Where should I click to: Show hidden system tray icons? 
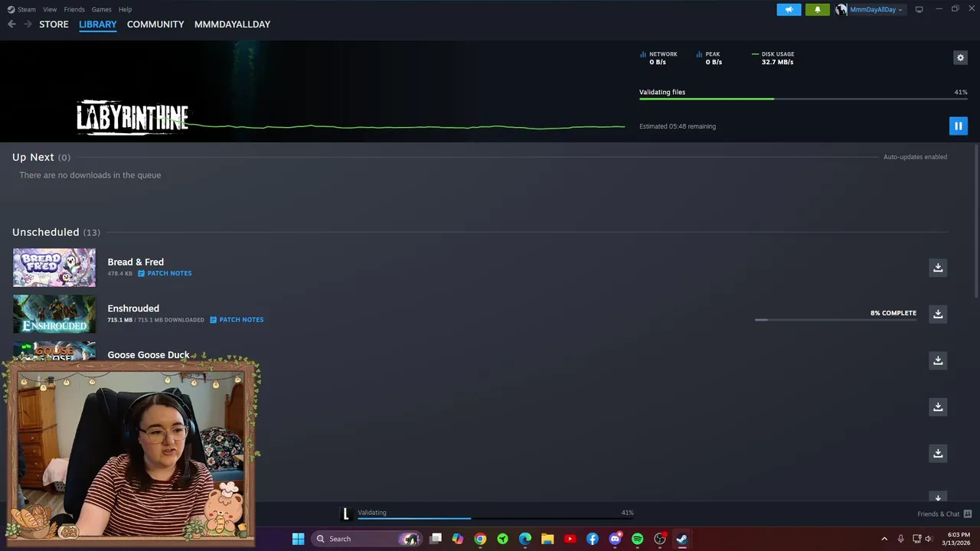(884, 539)
